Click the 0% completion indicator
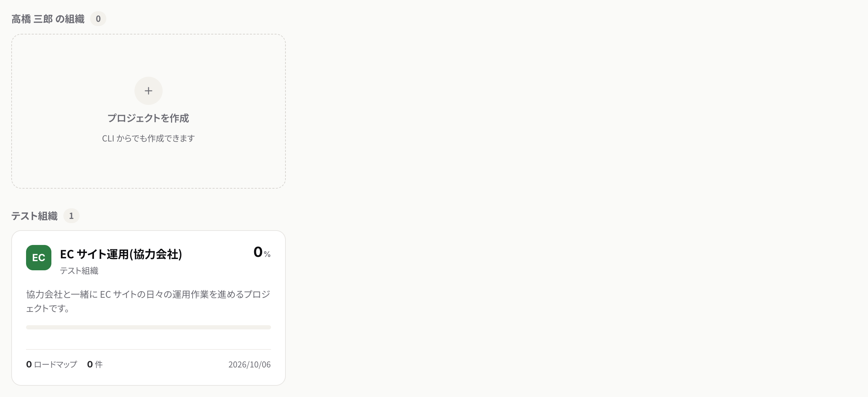 click(262, 252)
